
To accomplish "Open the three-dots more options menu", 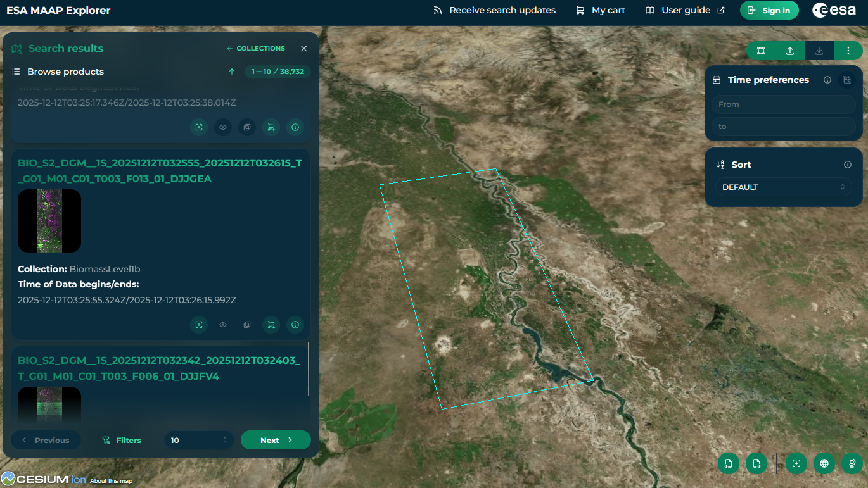I will pyautogui.click(x=848, y=51).
